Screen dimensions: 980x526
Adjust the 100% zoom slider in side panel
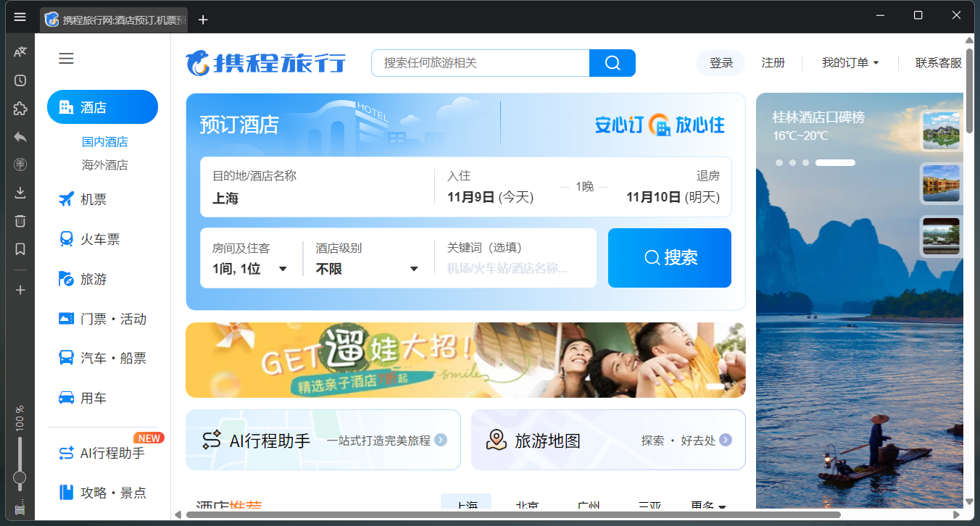20,477
